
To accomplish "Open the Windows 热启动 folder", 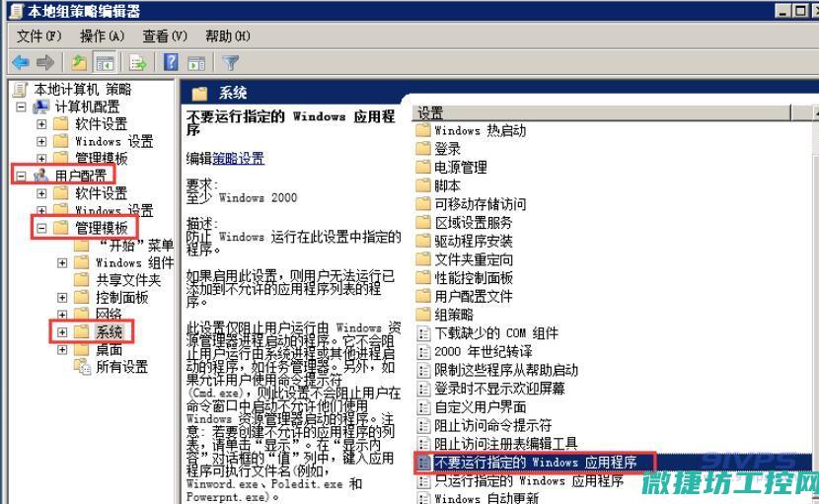I will [x=480, y=130].
